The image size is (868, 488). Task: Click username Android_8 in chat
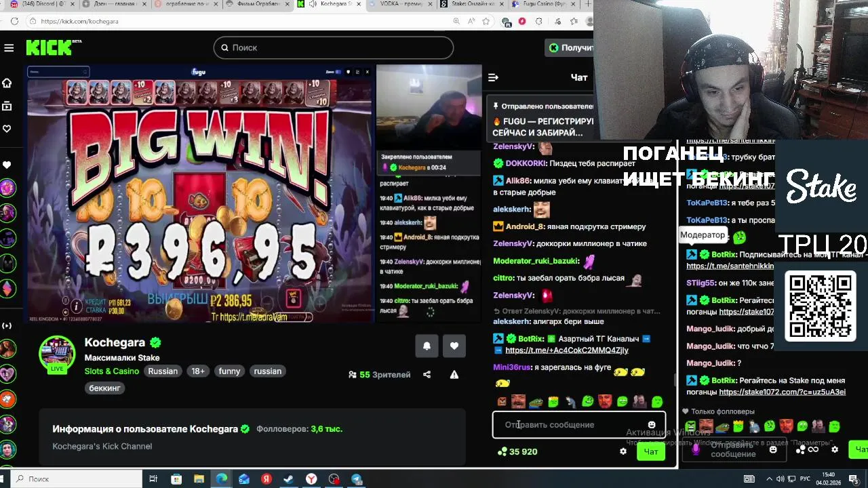pos(525,226)
